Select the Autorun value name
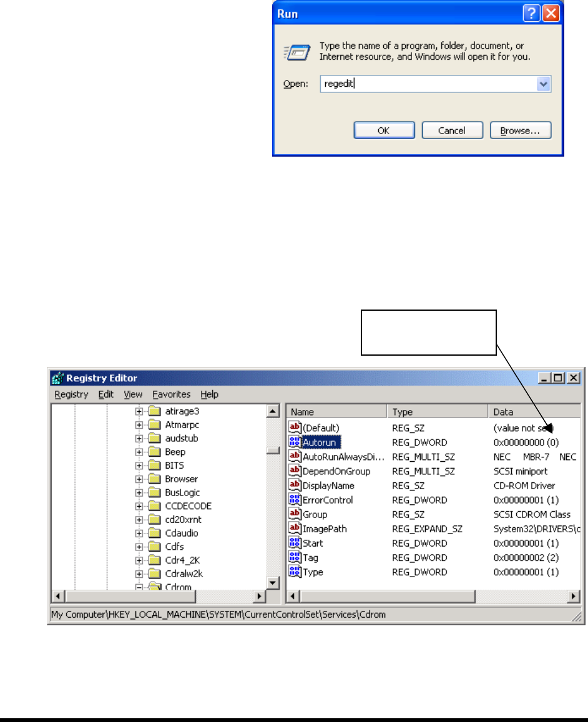The height and width of the screenshot is (722, 588). [320, 442]
